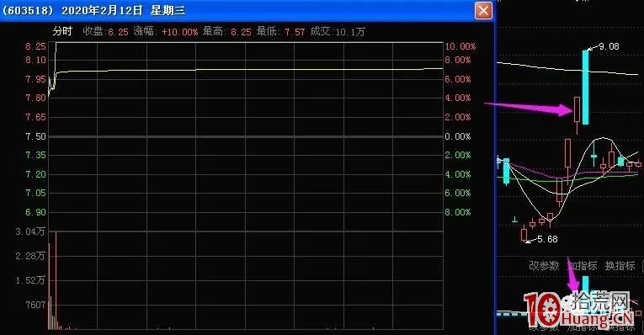Click the 2.28万 volume axis label

(x=30, y=256)
